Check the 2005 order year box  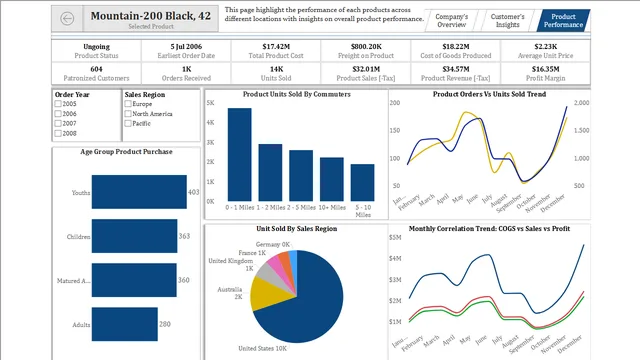(x=58, y=104)
